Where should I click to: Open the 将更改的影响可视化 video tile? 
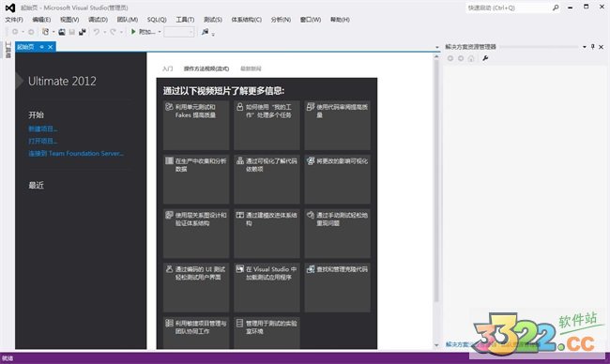[338, 179]
